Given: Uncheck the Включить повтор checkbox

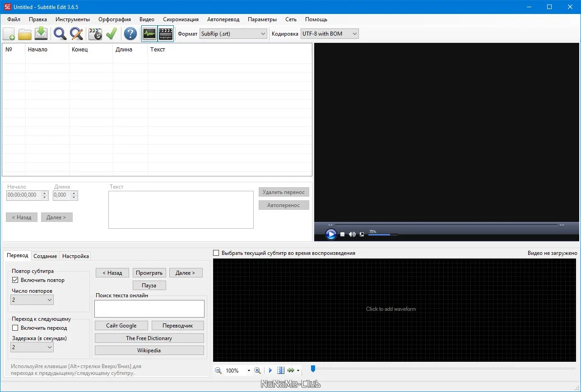Looking at the screenshot, I should click(x=15, y=280).
